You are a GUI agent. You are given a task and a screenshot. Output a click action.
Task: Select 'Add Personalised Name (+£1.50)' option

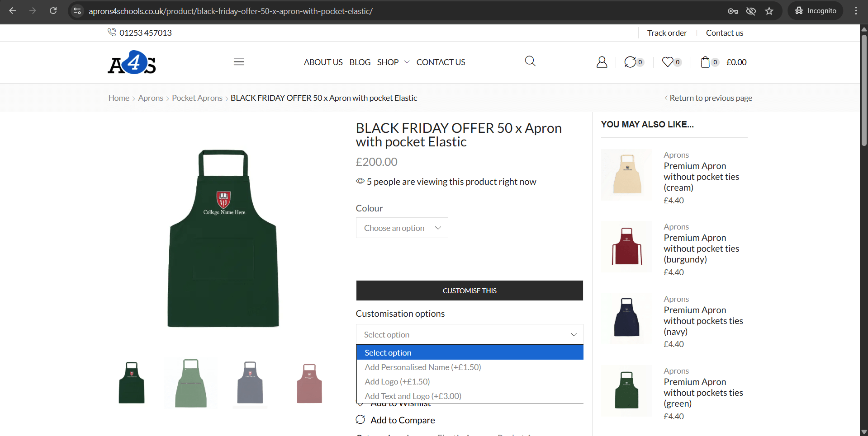422,367
